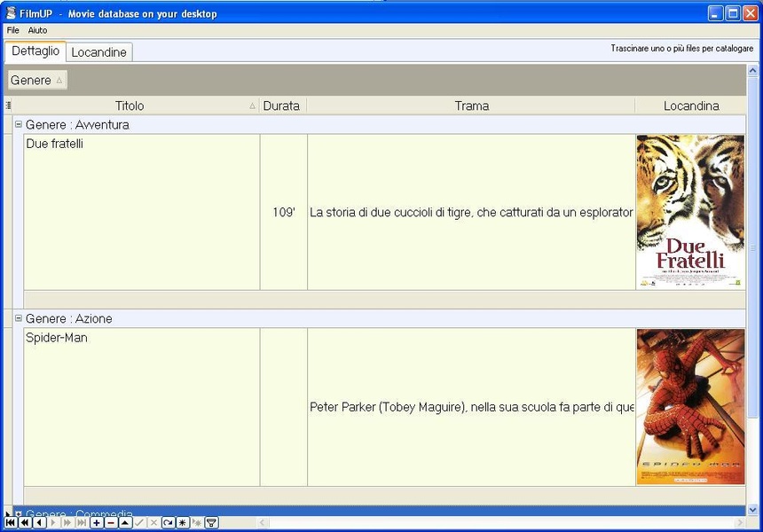Click the vertical scrollbar thumb

(752, 248)
